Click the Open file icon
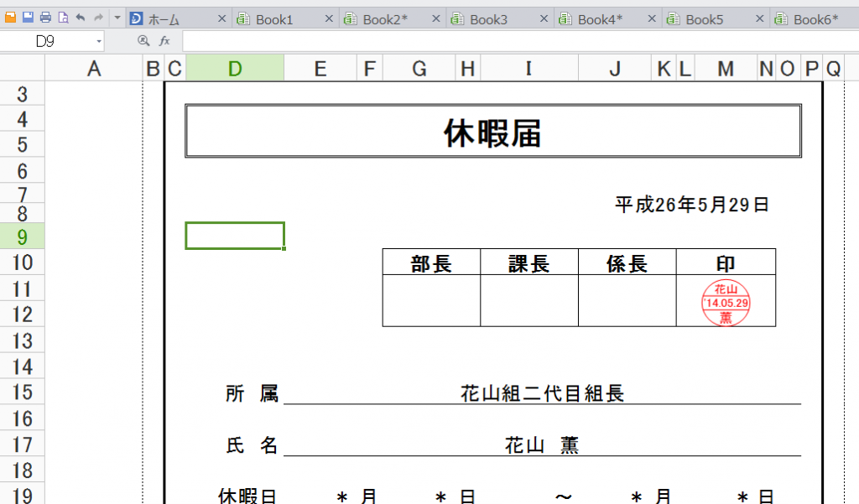The width and height of the screenshot is (859, 504). 10,18
